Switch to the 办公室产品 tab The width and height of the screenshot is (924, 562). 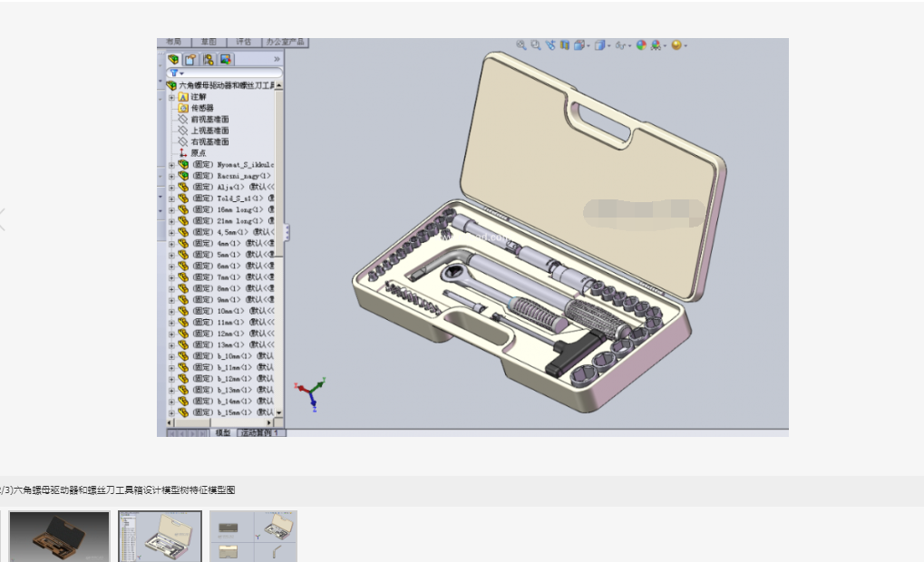(286, 42)
